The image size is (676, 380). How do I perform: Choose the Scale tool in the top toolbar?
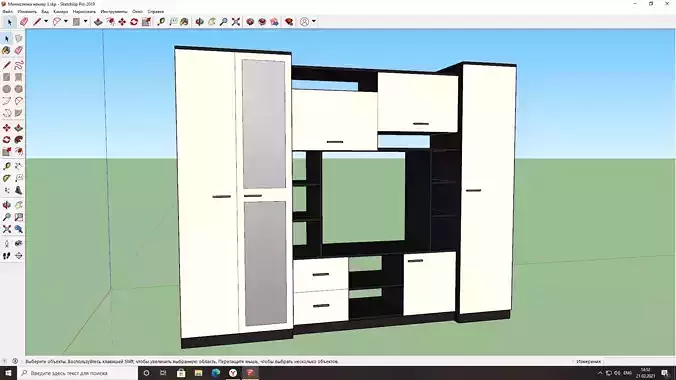146,22
